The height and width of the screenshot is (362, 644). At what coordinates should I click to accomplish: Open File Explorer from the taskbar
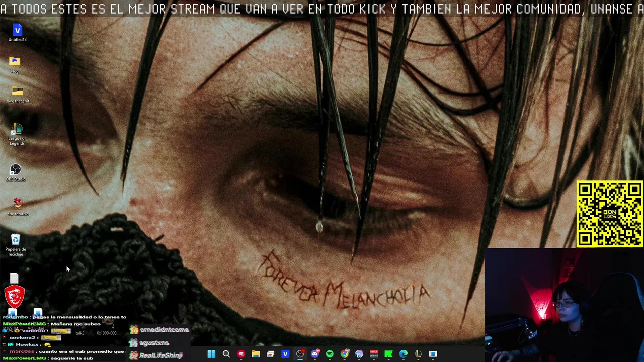coord(256,354)
